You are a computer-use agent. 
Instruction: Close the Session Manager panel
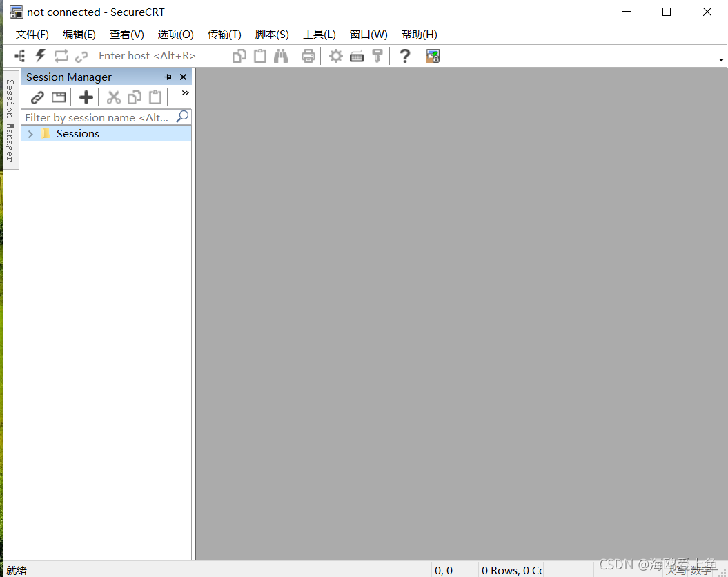[x=184, y=77]
